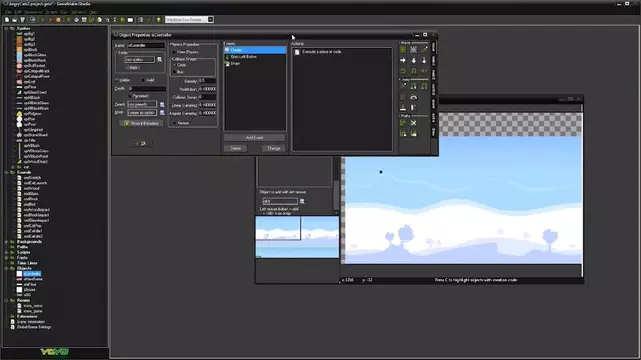Click the Open project folder icon
The width and height of the screenshot is (641, 360).
[x=15, y=20]
